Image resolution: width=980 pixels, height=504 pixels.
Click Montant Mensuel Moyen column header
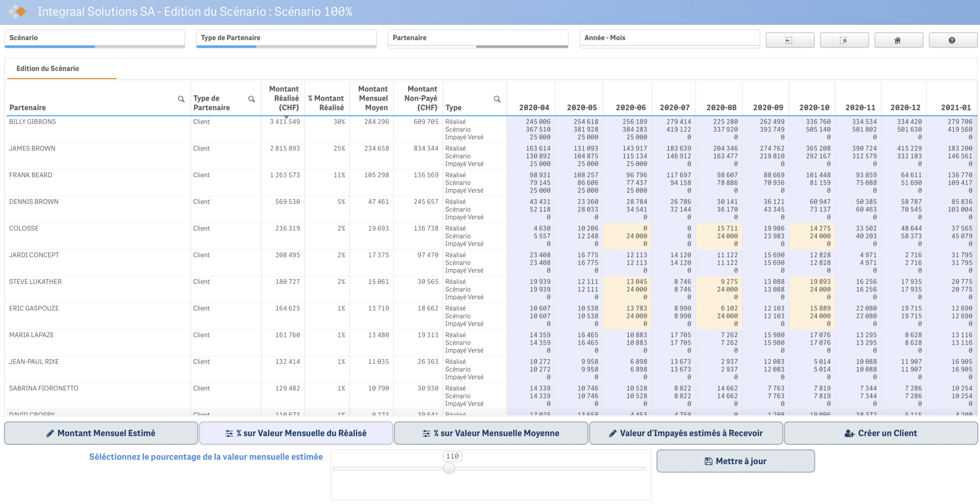[373, 98]
